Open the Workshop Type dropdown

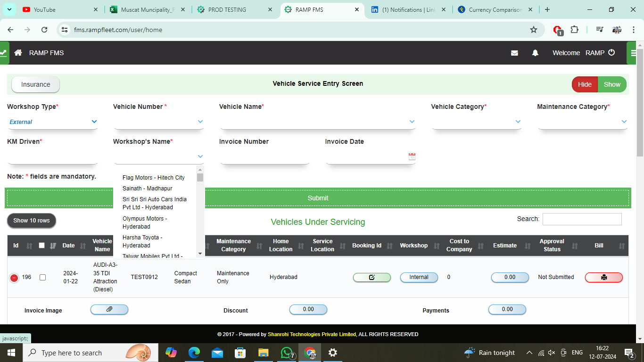52,122
